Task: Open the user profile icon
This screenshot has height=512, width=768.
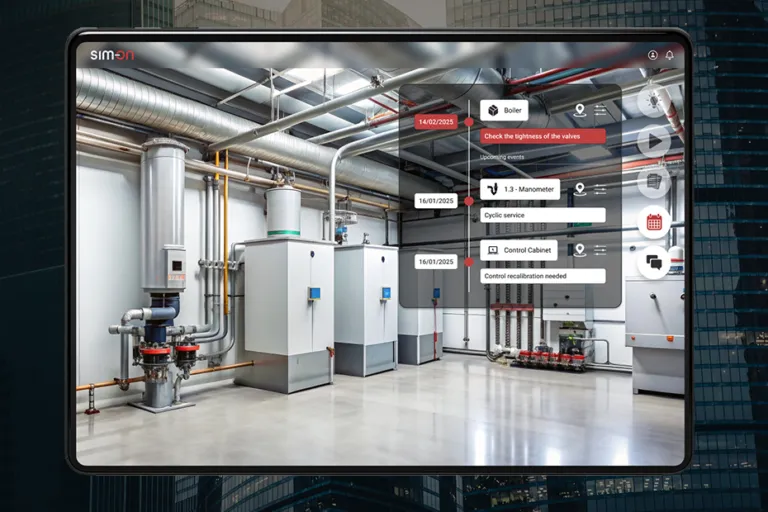Action: (652, 55)
